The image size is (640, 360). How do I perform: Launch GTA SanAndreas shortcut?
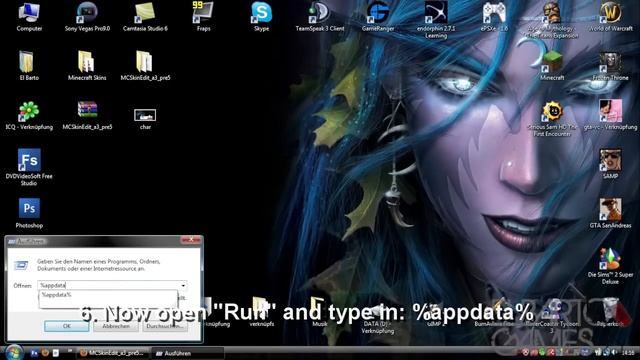click(x=611, y=213)
